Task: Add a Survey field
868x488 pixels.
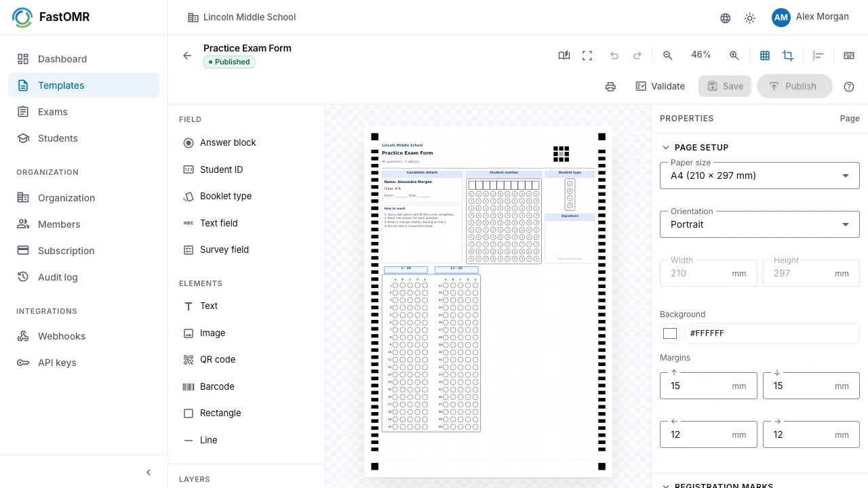Action: (247, 249)
